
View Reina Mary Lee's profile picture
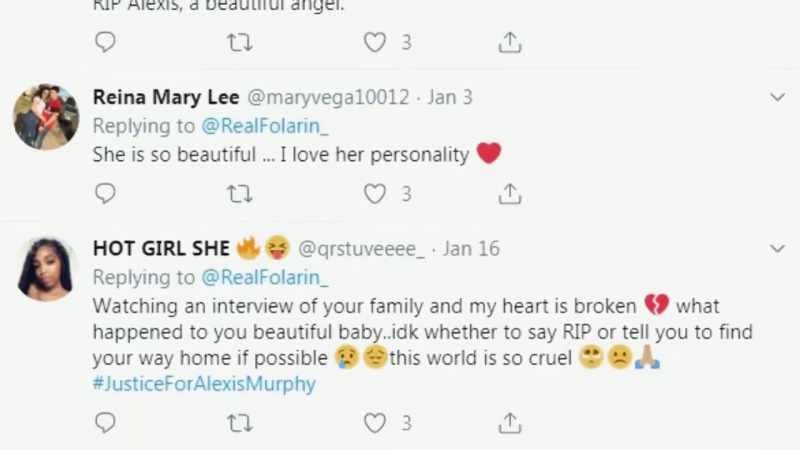tap(46, 117)
